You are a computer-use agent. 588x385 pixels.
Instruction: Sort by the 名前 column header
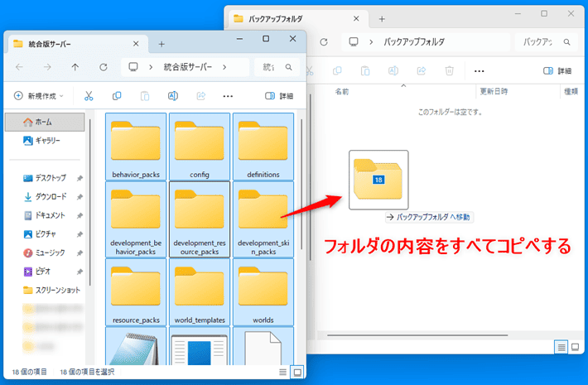pyautogui.click(x=342, y=92)
